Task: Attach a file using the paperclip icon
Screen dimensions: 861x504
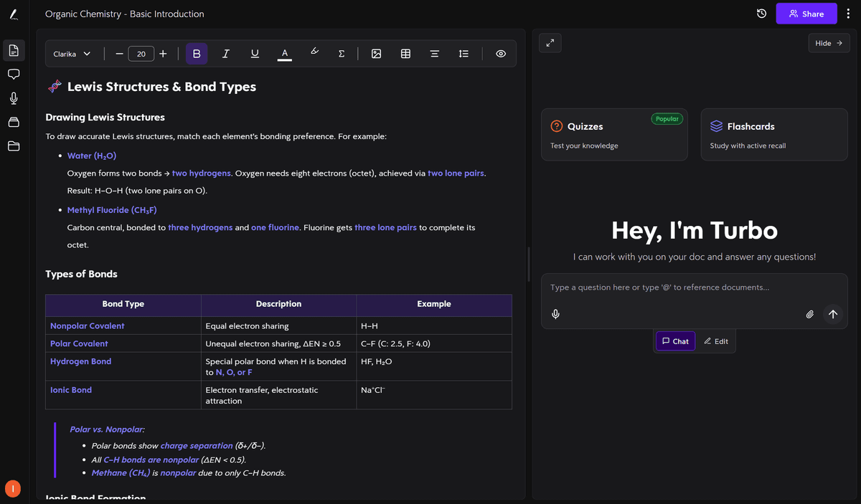Action: [809, 314]
